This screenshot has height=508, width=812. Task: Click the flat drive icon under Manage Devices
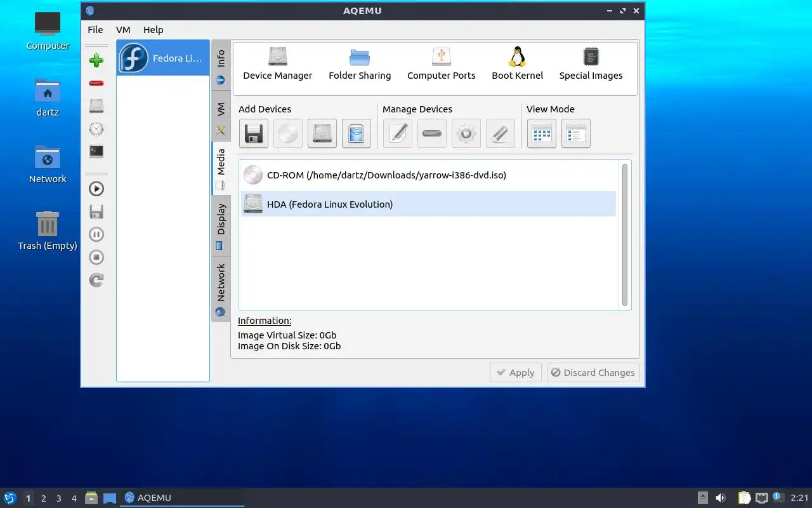click(432, 133)
